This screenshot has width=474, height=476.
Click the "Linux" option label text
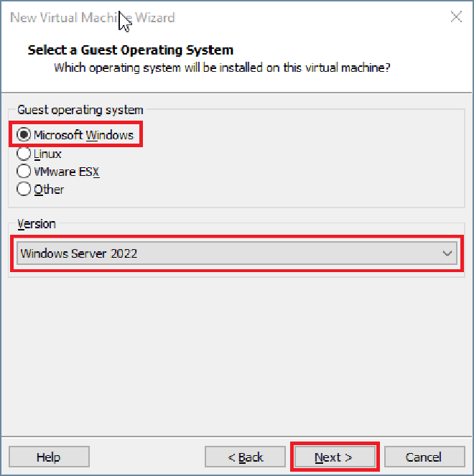[x=47, y=154]
